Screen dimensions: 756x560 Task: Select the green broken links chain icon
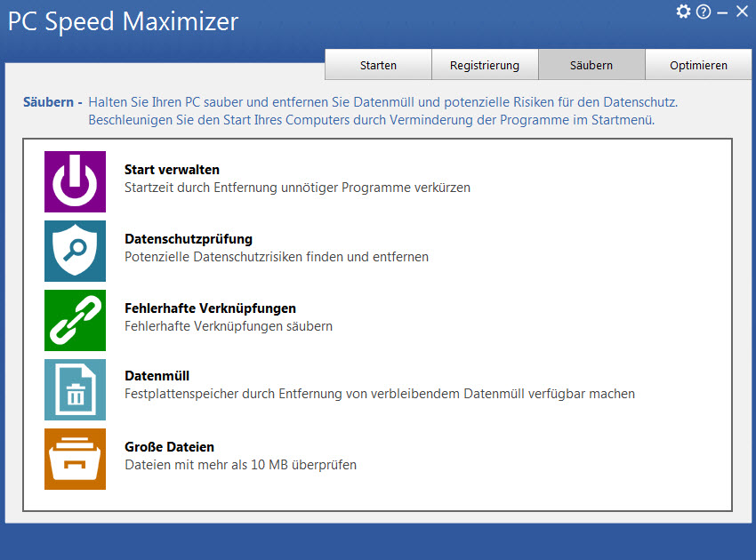[x=76, y=321]
